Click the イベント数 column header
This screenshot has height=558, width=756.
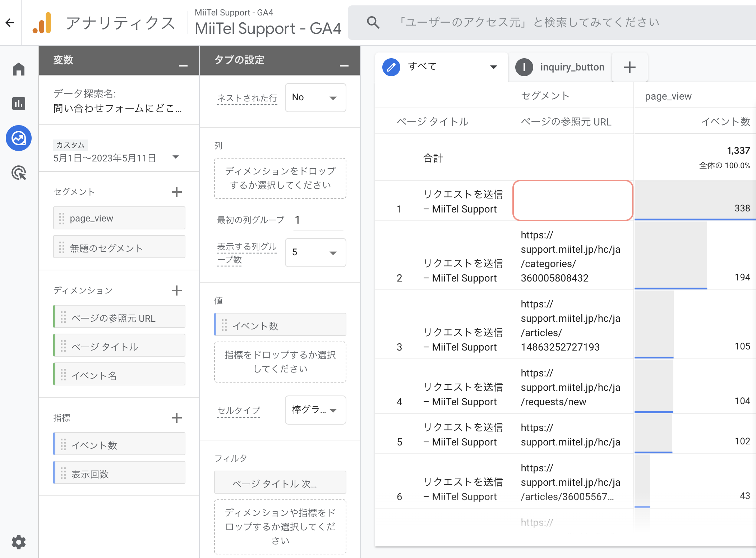pos(726,122)
